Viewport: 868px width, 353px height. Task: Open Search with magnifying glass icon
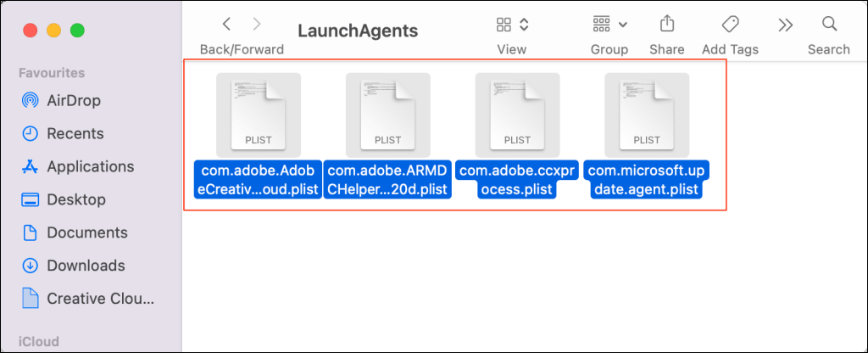coord(829,25)
